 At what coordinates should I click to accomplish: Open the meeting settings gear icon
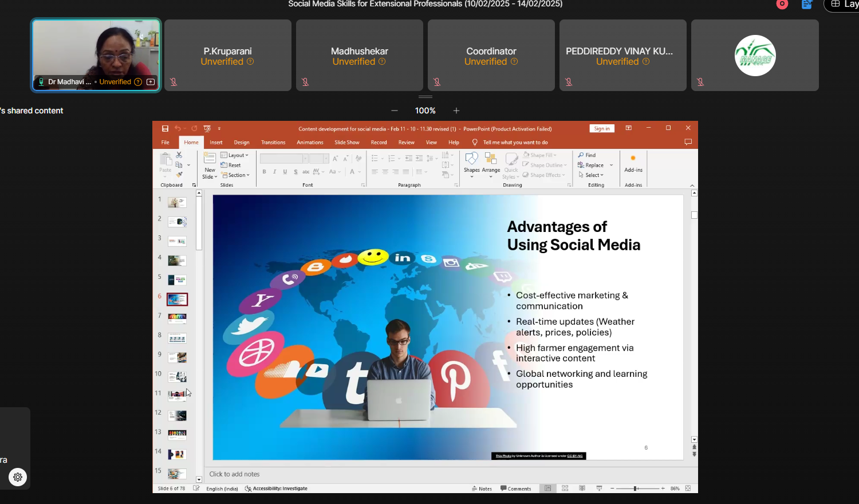pyautogui.click(x=18, y=477)
